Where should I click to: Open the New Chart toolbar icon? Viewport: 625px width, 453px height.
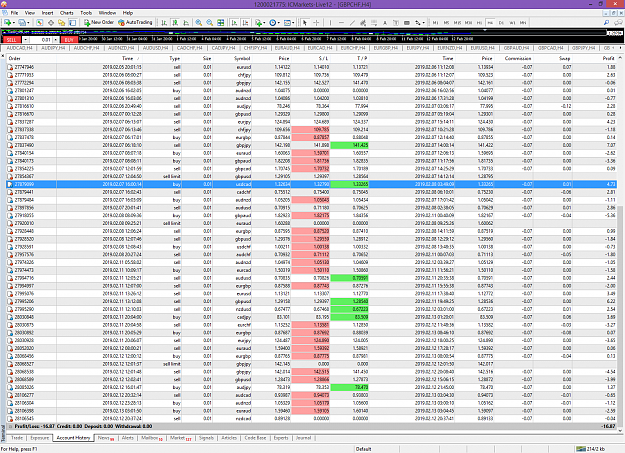(x=9, y=23)
